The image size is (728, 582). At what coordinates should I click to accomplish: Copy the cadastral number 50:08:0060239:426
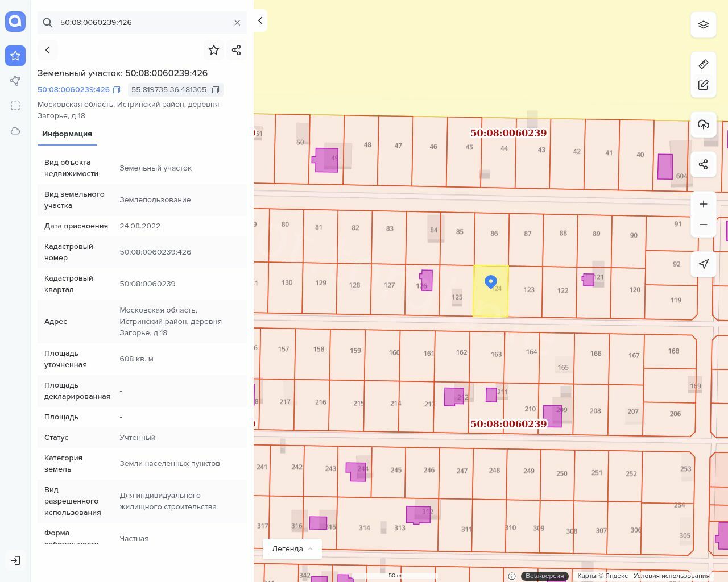click(117, 90)
